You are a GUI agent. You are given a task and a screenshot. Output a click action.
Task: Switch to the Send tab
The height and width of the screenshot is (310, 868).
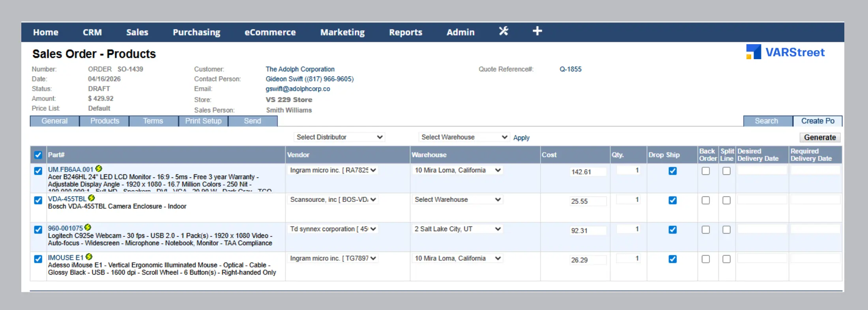click(x=253, y=121)
